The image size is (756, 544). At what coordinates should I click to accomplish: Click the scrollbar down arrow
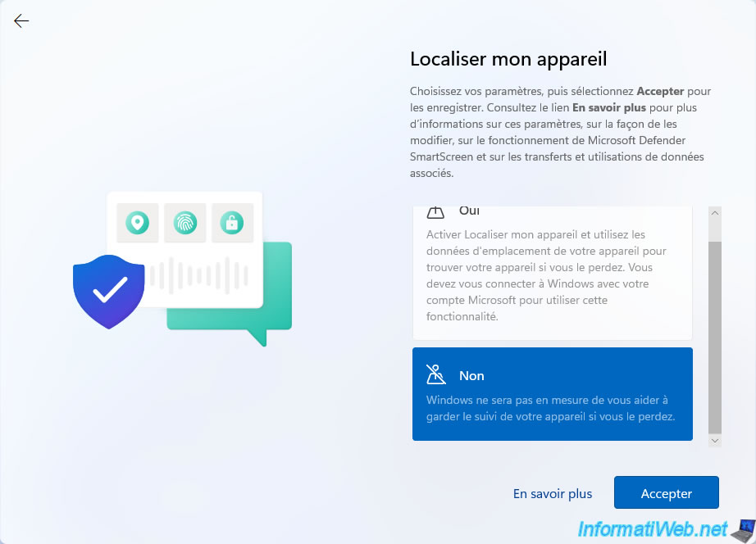coord(714,441)
